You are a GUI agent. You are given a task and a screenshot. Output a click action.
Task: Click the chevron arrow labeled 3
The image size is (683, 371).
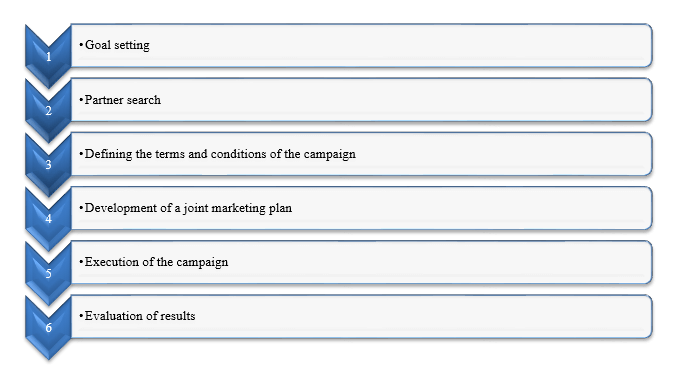click(48, 165)
